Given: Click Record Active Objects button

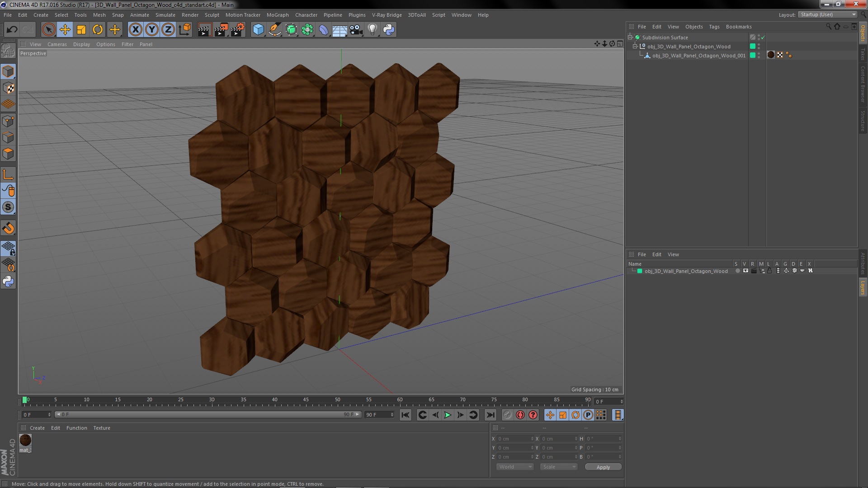Looking at the screenshot, I should 508,415.
